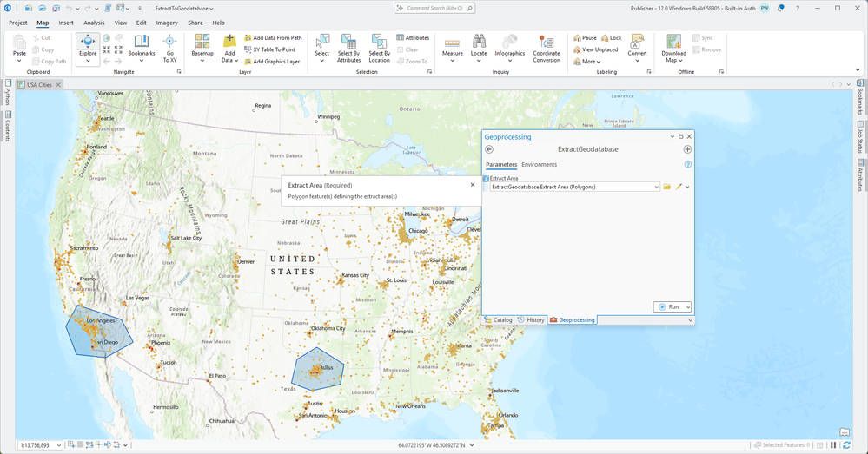Refresh the map view
Screen dimensions: 868x454
coord(846,445)
